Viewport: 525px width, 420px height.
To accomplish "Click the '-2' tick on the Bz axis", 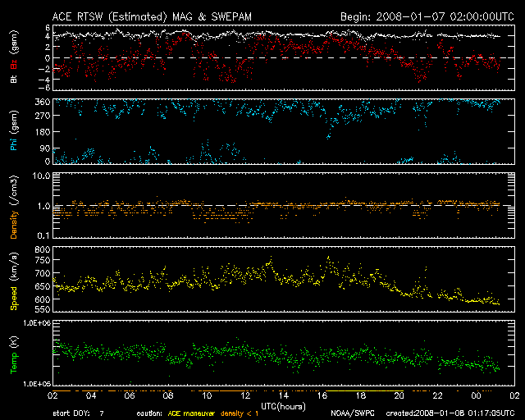I will click(44, 69).
